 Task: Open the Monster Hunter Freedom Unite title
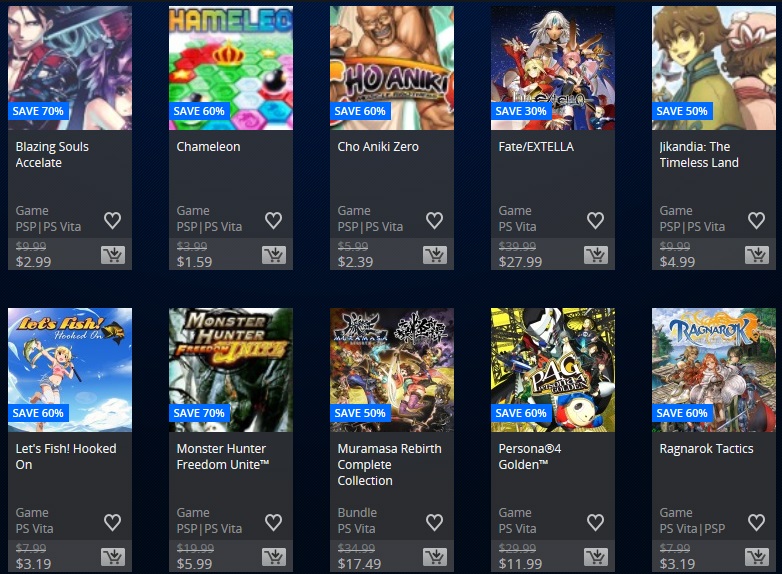pos(223,456)
